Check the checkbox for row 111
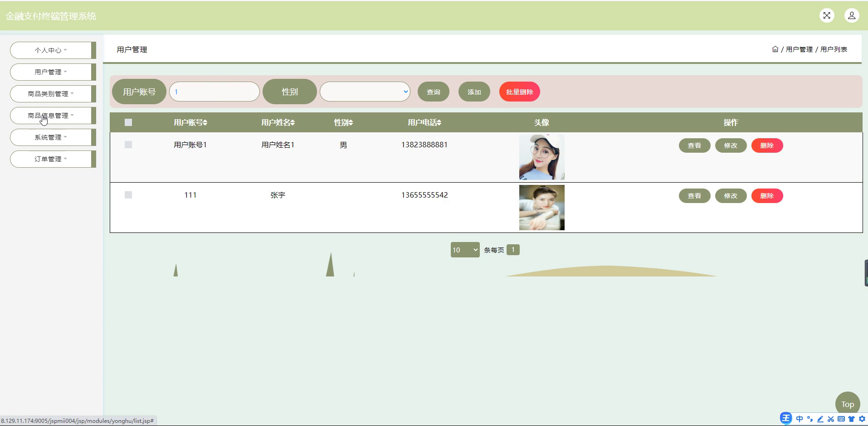 coord(128,195)
